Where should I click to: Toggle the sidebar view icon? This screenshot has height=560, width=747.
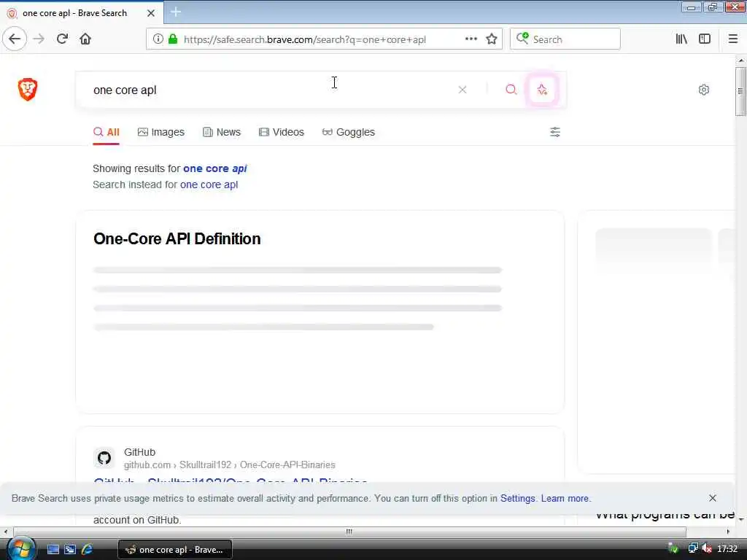coord(705,39)
